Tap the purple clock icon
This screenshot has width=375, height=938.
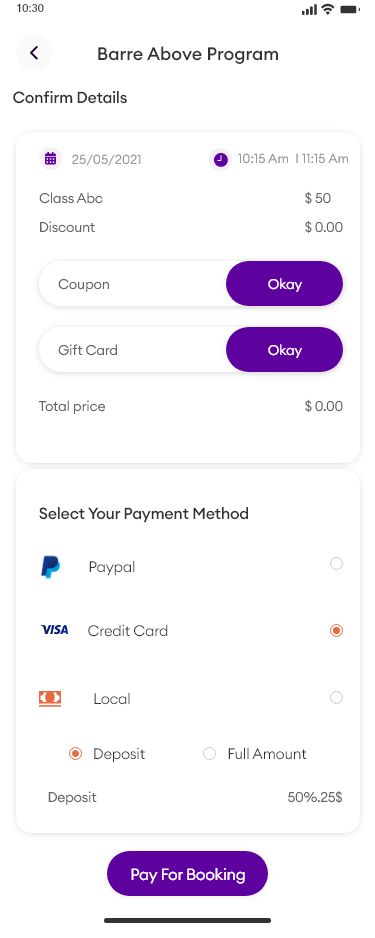(x=221, y=160)
